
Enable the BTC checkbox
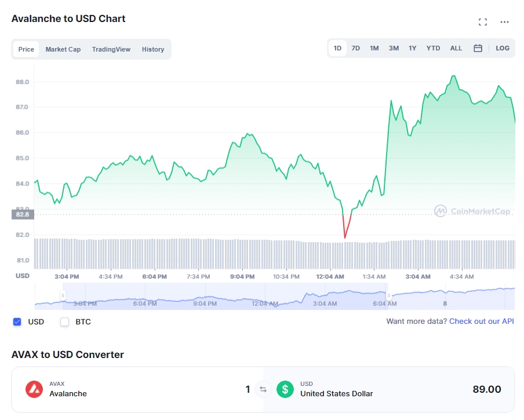click(x=65, y=322)
